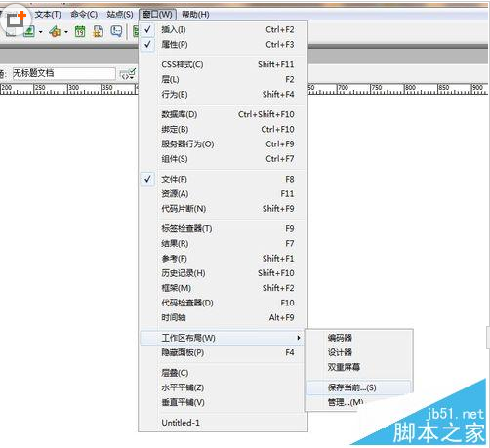Open the 帮助(H) menu
The width and height of the screenshot is (490, 448).
click(195, 15)
